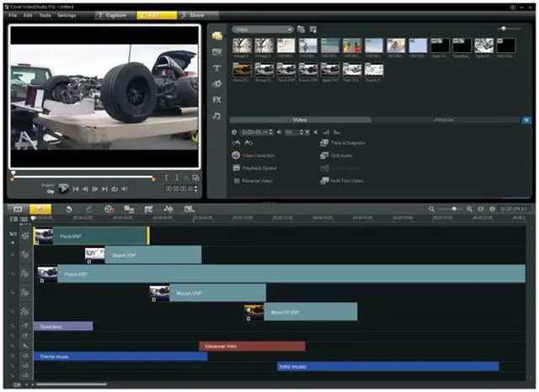Open Playback Speed option
The height and width of the screenshot is (392, 539).
(x=254, y=168)
